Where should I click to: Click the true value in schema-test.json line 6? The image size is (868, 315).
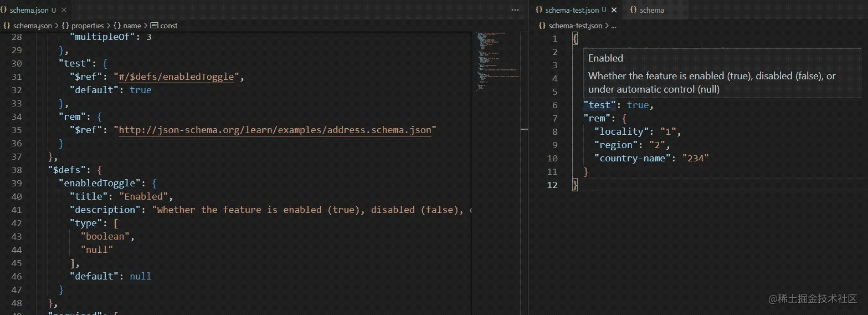[638, 105]
